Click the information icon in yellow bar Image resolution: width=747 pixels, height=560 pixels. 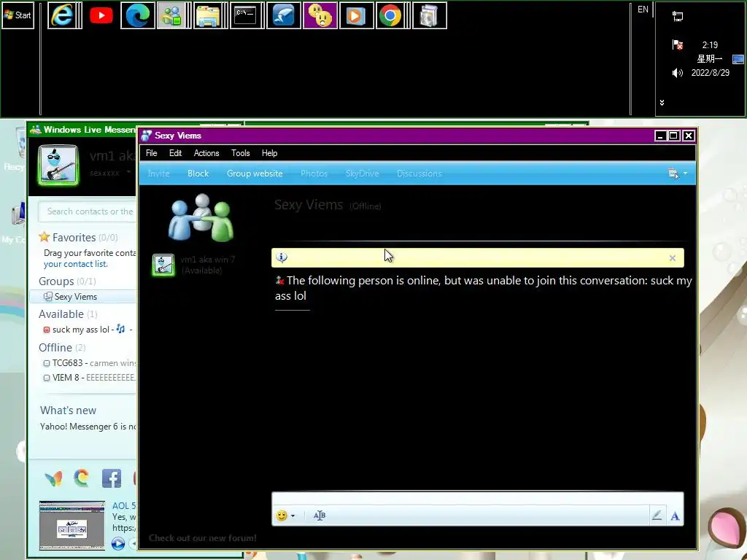(x=282, y=257)
